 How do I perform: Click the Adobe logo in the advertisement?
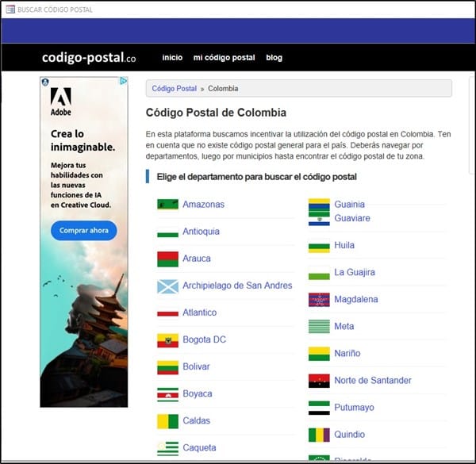(x=61, y=102)
